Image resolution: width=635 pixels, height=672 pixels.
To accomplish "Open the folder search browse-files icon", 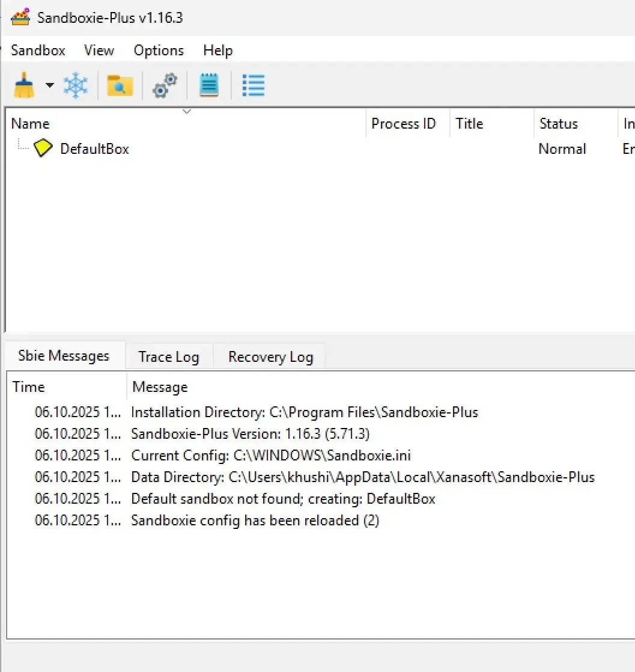I will (120, 86).
